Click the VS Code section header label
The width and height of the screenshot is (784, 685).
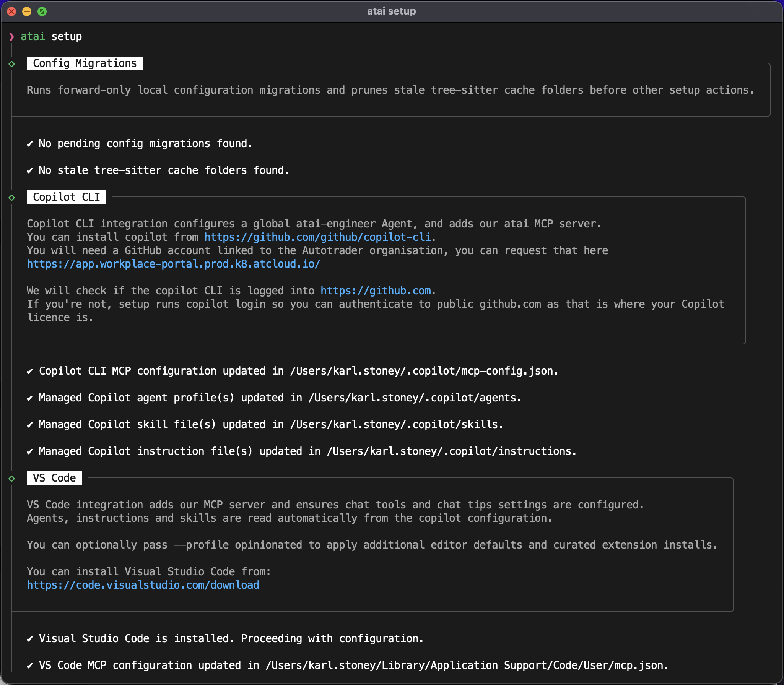(x=54, y=478)
